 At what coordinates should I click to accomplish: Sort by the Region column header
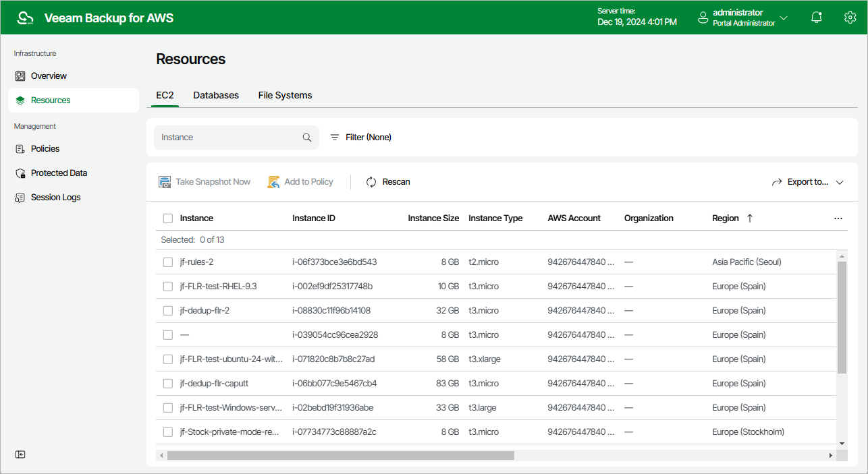click(726, 218)
